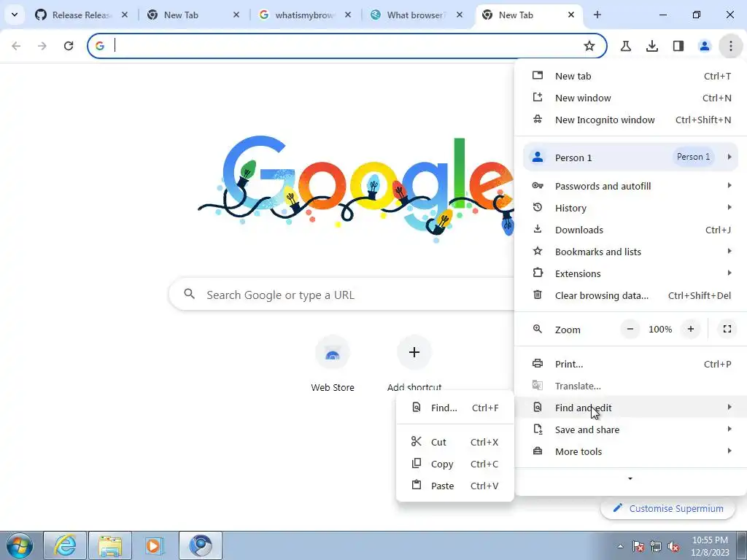Viewport: 747px width, 560px height.
Task: Open Windows Explorer from taskbar
Action: click(109, 545)
